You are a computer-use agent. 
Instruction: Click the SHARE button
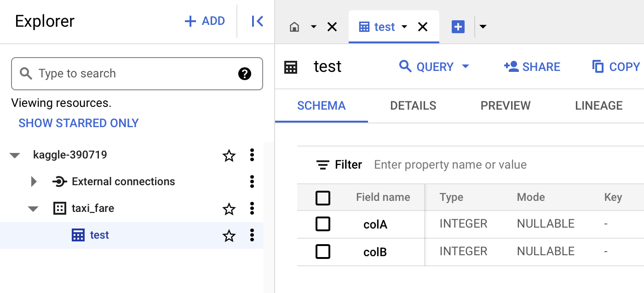tap(532, 67)
